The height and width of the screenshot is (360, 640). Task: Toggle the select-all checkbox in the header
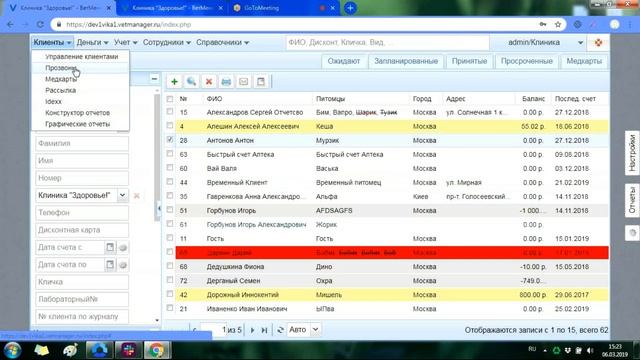point(170,99)
